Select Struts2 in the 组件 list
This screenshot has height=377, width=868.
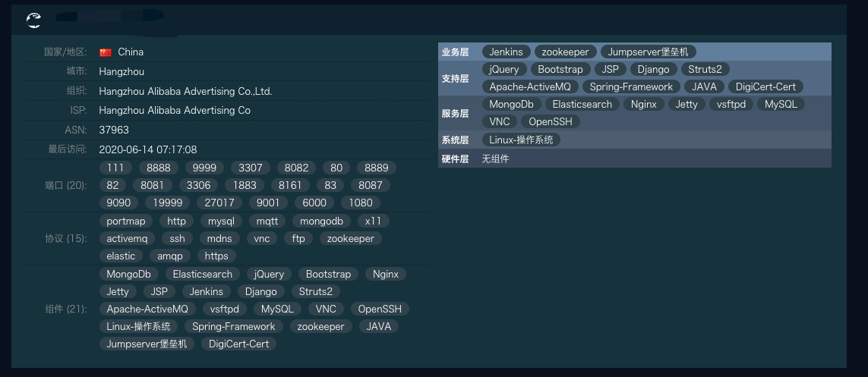coord(316,292)
